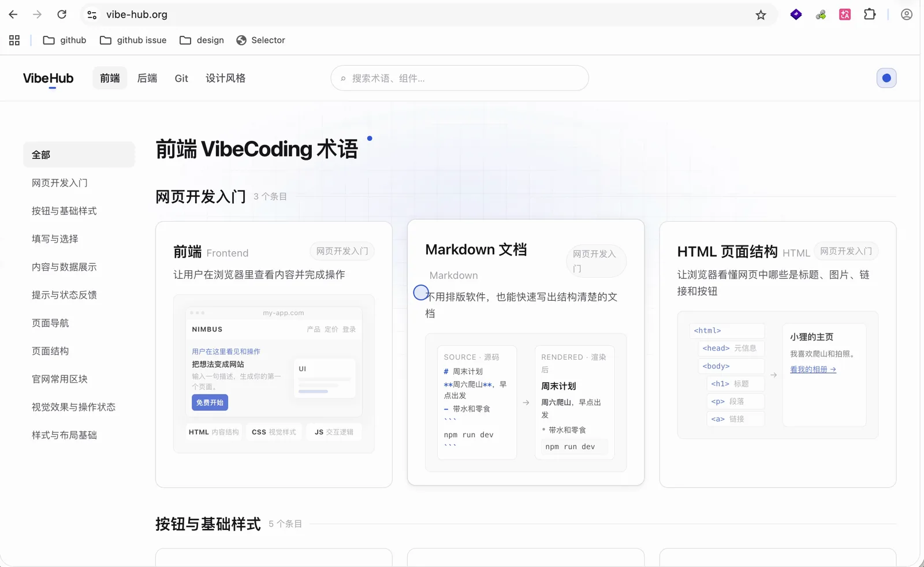The height and width of the screenshot is (567, 924).
Task: Open the Selector bookmark
Action: (x=260, y=40)
